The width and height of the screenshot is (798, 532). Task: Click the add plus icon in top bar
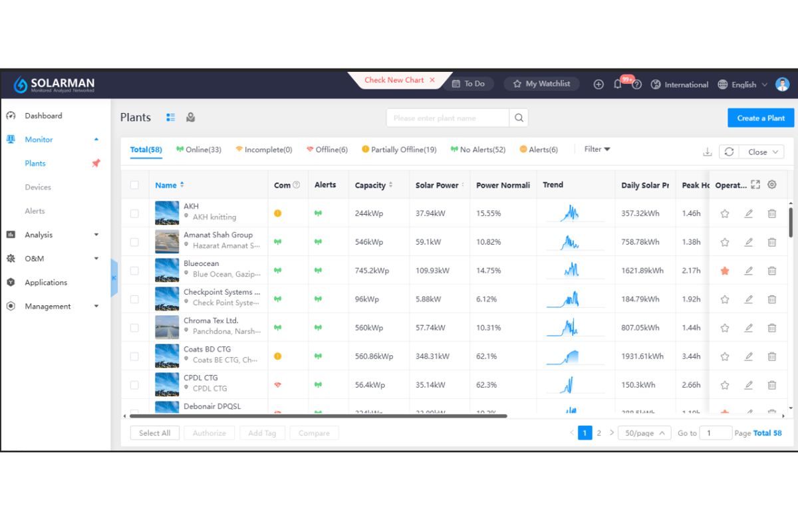[598, 84]
